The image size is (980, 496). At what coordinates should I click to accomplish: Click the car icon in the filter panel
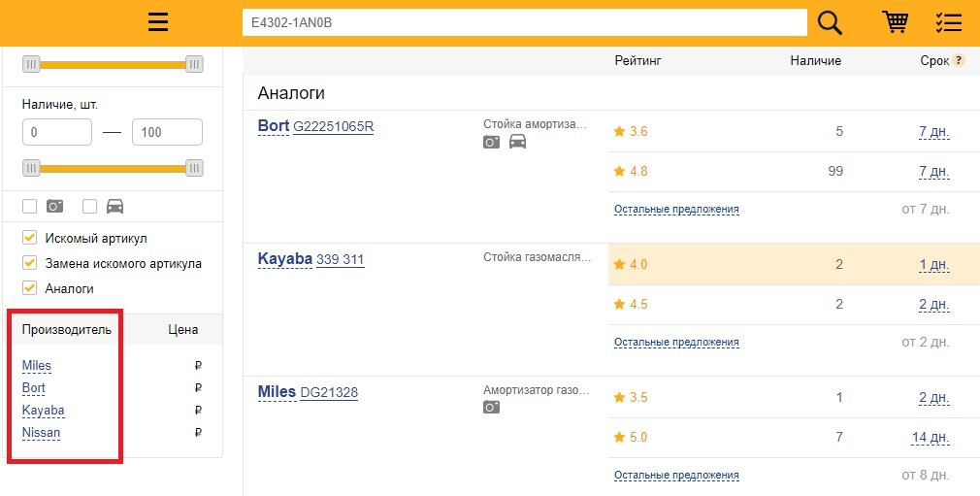[115, 207]
